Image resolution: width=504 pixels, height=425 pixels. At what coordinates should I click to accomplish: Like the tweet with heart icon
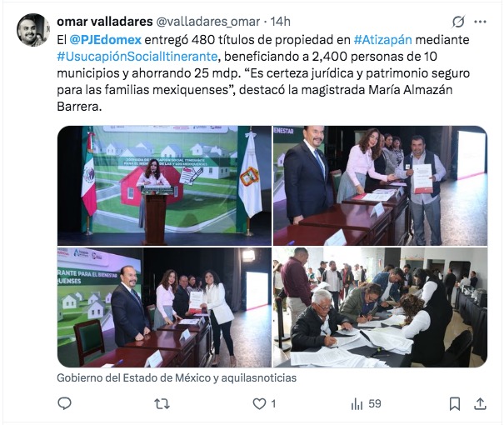259,404
